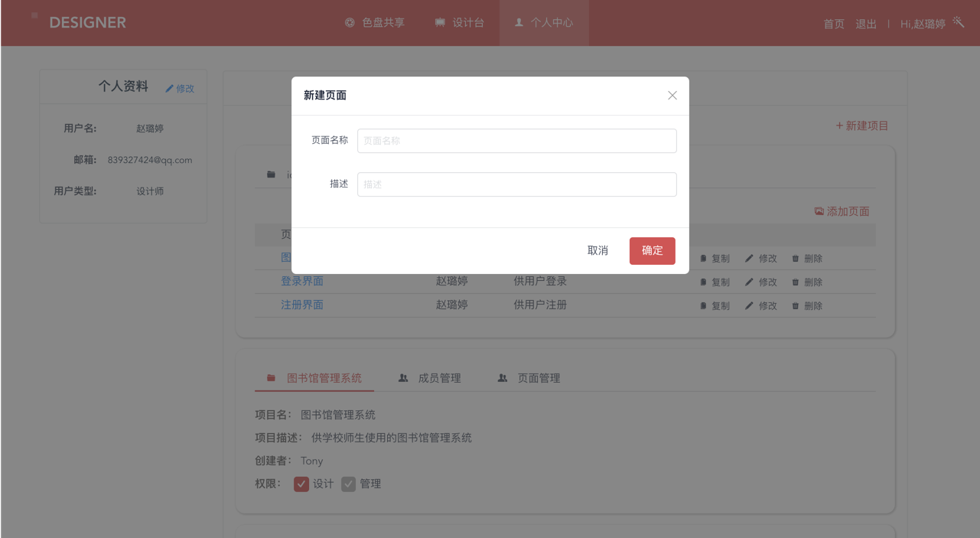This screenshot has height=538, width=980.
Task: Click the 设计师 user type value
Action: tap(150, 191)
